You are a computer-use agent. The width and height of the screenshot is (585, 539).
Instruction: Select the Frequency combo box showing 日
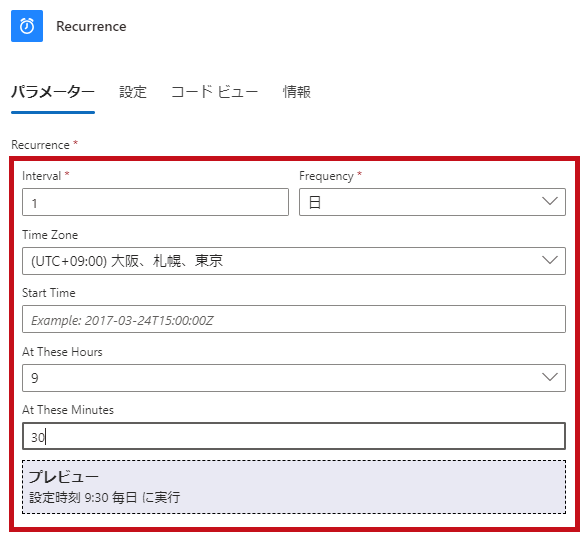(432, 202)
